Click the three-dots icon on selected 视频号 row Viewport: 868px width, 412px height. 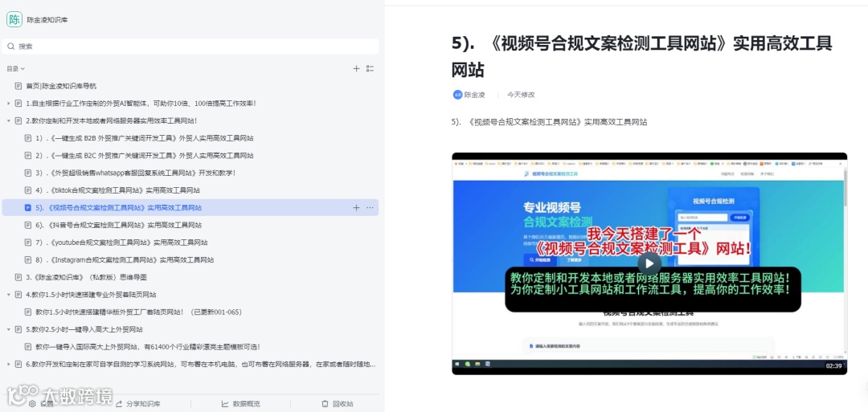pyautogui.click(x=371, y=208)
